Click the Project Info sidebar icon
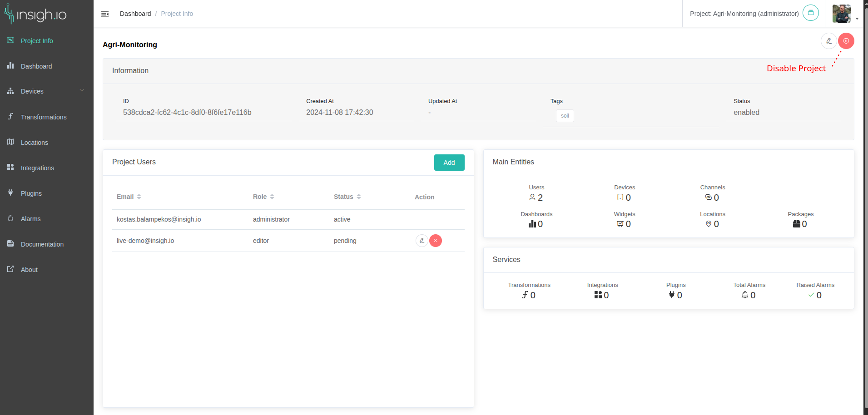This screenshot has width=868, height=415. tap(10, 40)
